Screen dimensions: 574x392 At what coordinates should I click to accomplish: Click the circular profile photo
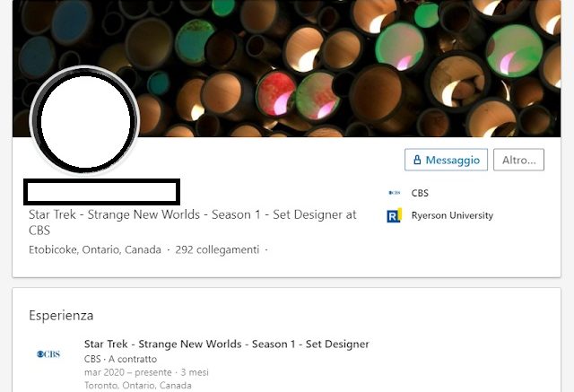(x=85, y=120)
